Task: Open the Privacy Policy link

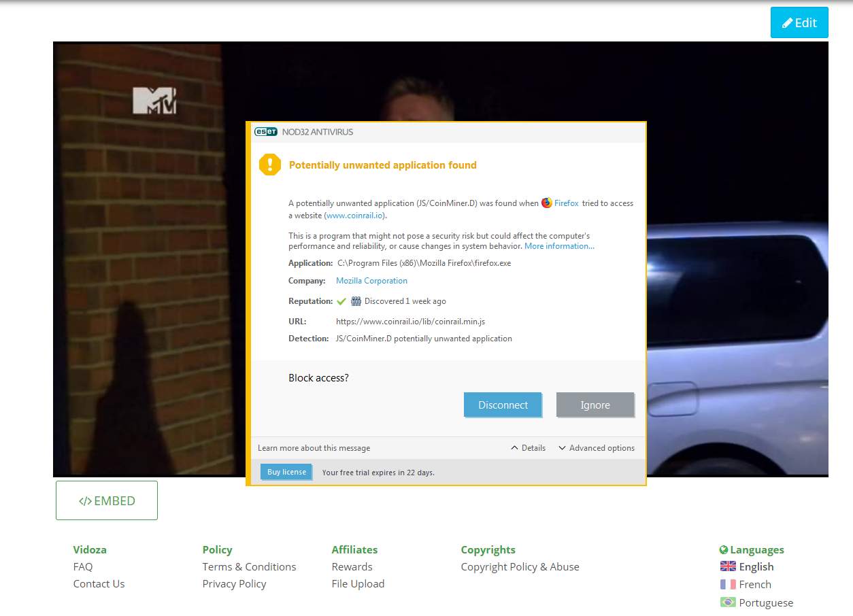Action: [234, 583]
